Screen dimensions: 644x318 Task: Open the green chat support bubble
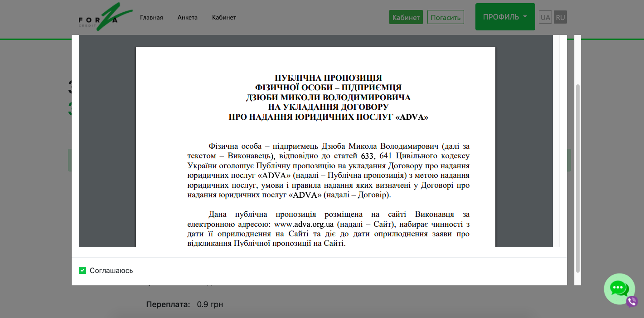coord(619,289)
